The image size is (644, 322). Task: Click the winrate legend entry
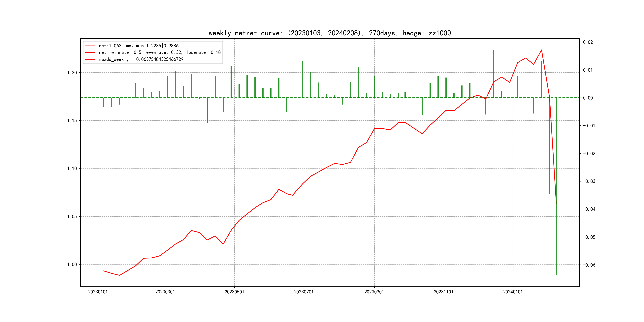tap(159, 52)
